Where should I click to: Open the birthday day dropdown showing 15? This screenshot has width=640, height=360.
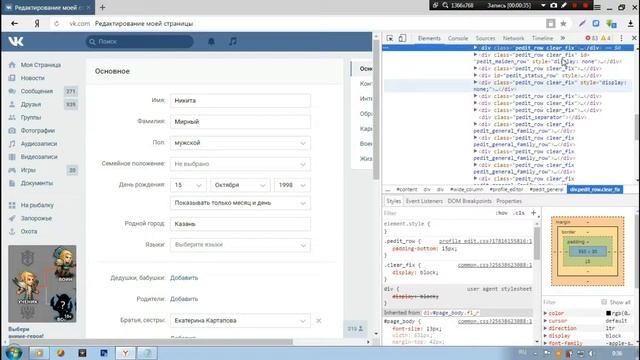click(x=188, y=185)
